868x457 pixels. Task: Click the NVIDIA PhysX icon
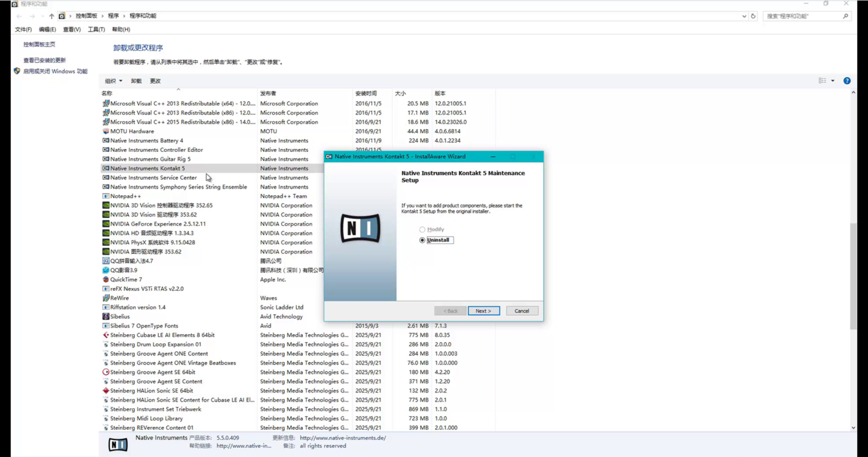pos(106,242)
